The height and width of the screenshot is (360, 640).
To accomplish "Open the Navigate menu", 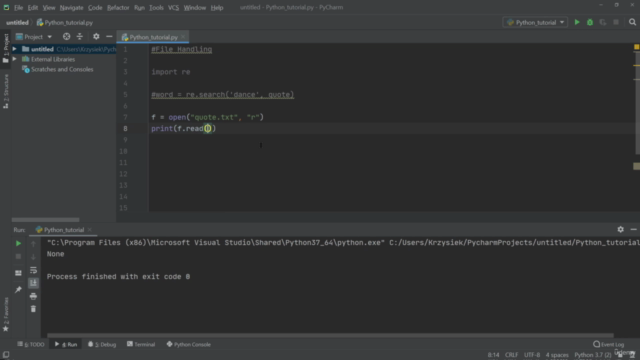I will coord(71,7).
